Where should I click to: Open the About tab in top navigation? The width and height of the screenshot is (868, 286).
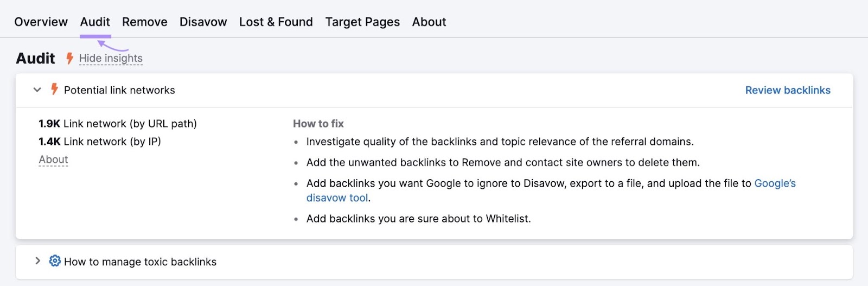pyautogui.click(x=429, y=22)
